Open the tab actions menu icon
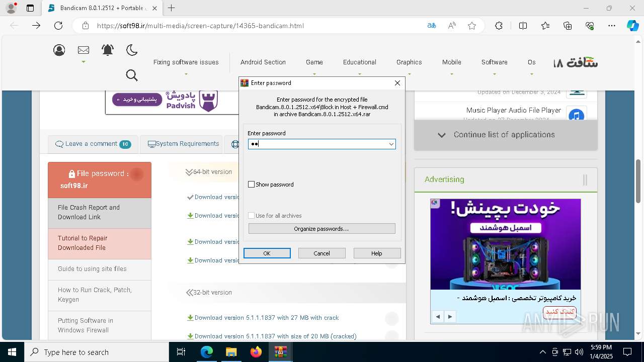Viewport: 644px width, 362px height. [x=30, y=8]
